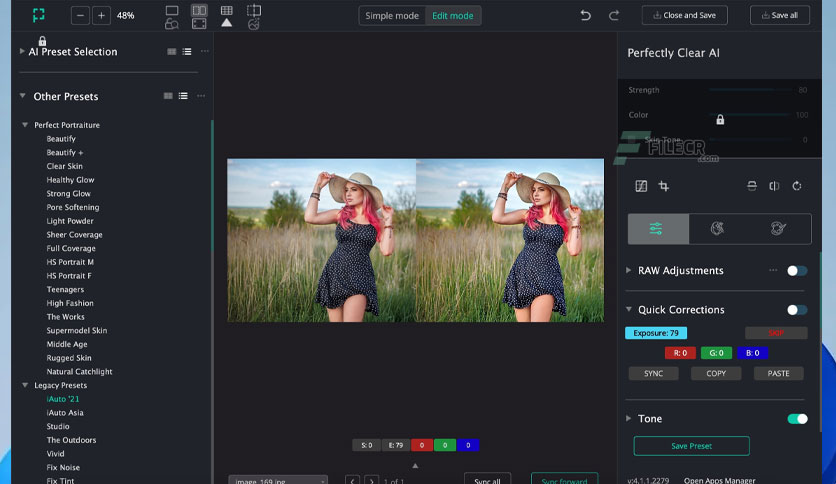Image resolution: width=836 pixels, height=484 pixels.
Task: Expand the AI Preset Selection section
Action: click(22, 51)
